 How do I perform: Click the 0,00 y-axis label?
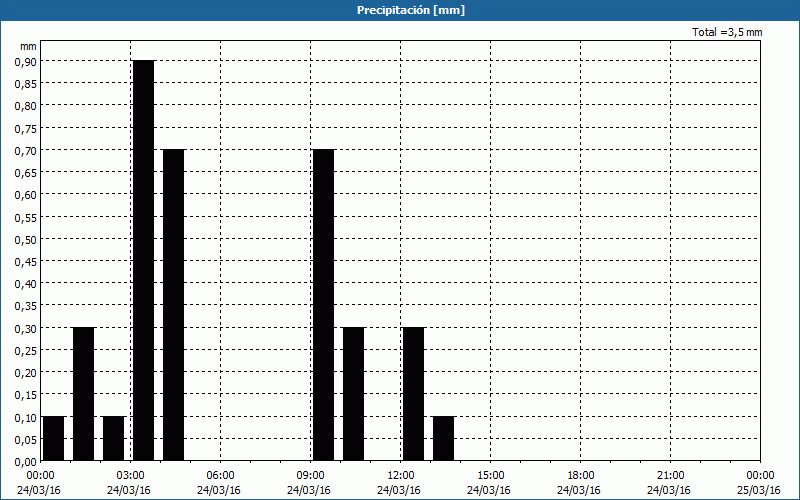(x=26, y=462)
